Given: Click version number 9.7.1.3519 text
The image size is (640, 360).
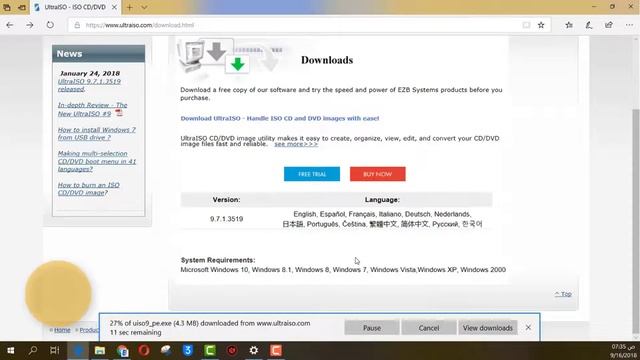Looking at the screenshot, I should pos(227,219).
